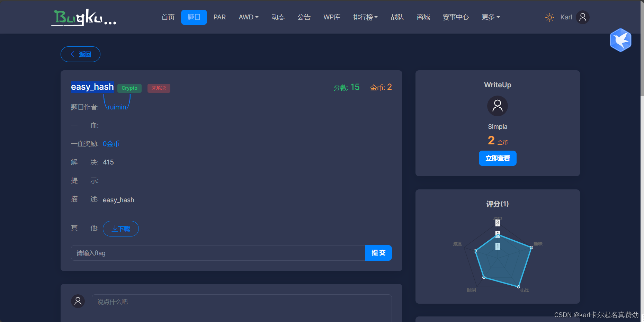Click the 下载 download button
Image resolution: width=644 pixels, height=322 pixels.
pos(120,229)
